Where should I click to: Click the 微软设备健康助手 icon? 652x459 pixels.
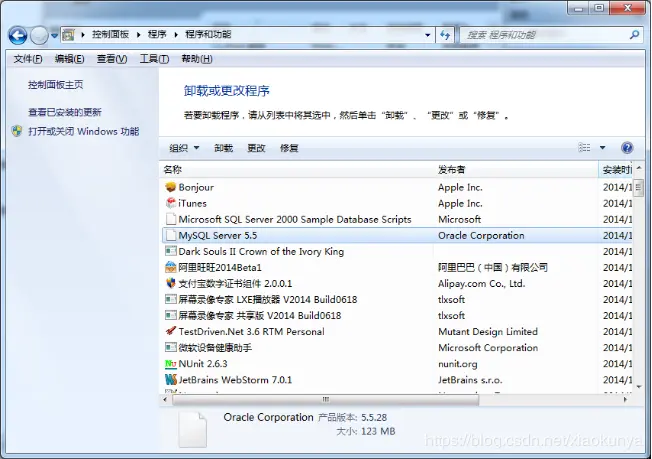(x=170, y=347)
